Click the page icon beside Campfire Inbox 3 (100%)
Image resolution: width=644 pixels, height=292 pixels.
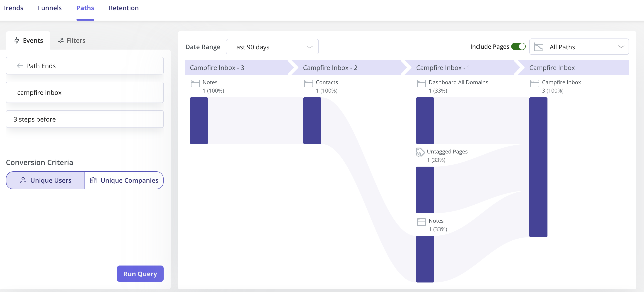pyautogui.click(x=535, y=84)
